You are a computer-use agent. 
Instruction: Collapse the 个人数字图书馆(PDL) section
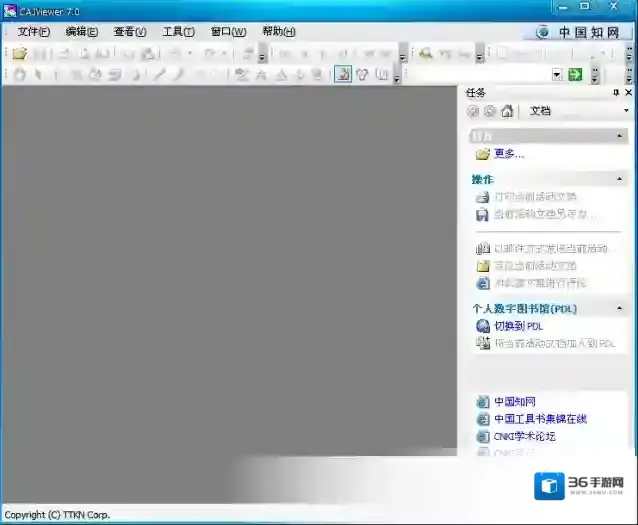(x=622, y=309)
